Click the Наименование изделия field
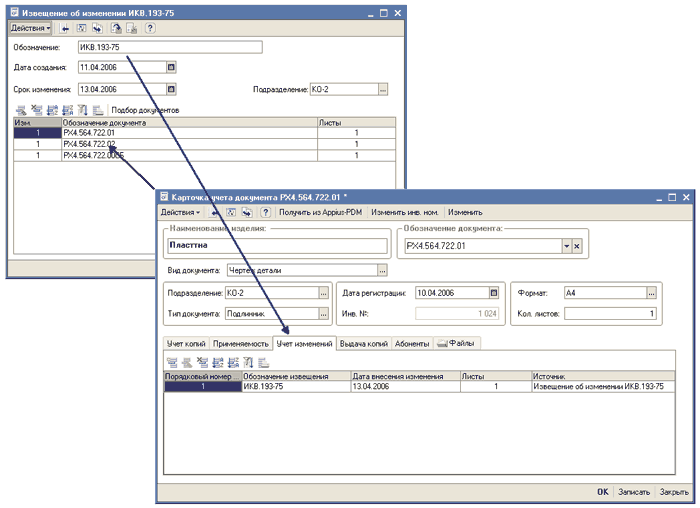The height and width of the screenshot is (508, 700). coord(277,246)
